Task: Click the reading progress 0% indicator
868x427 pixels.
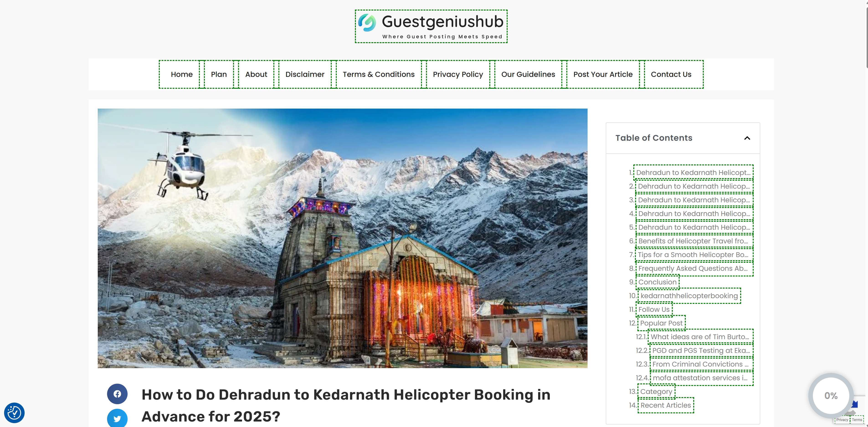Action: tap(831, 395)
